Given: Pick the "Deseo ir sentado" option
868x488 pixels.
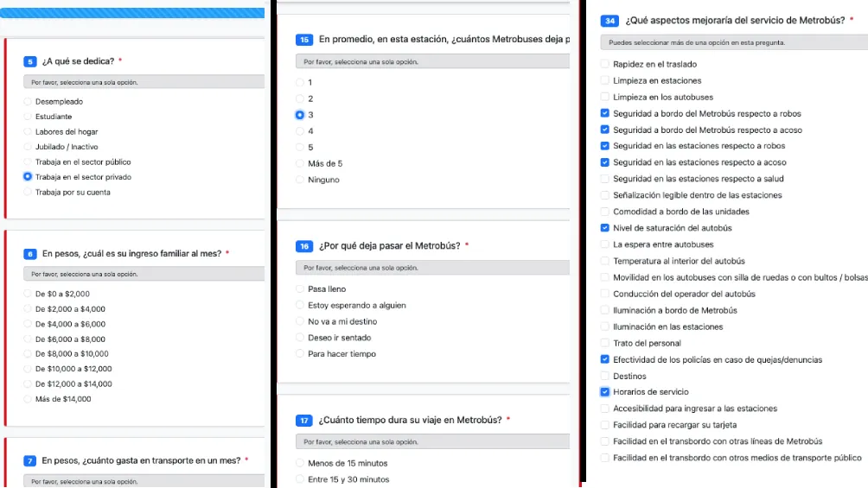Looking at the screenshot, I should click(x=300, y=338).
